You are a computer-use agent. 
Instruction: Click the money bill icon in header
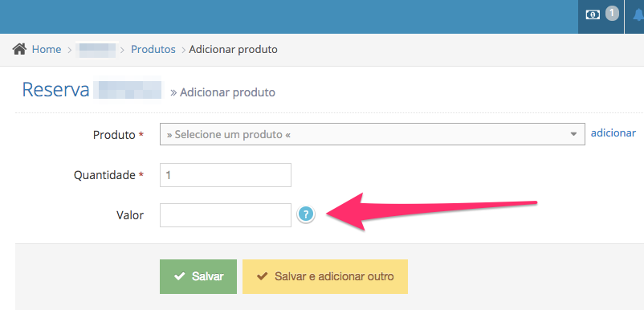pos(593,14)
